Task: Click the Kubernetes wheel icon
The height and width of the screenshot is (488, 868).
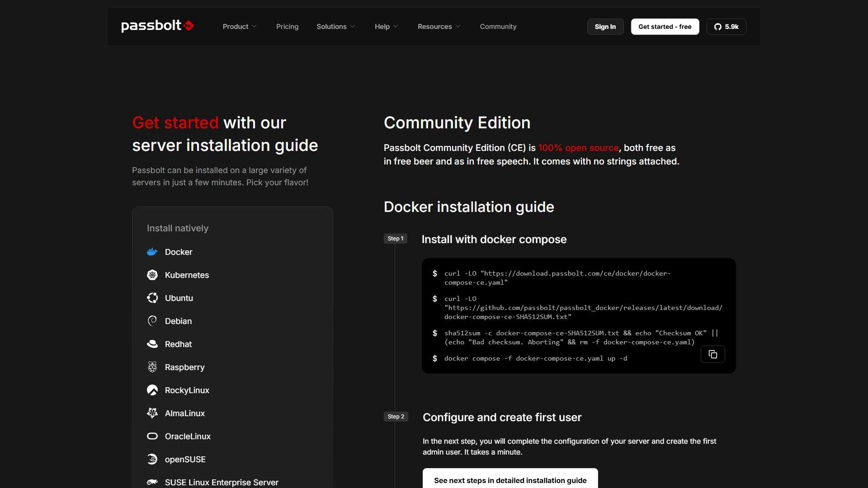Action: (x=152, y=275)
